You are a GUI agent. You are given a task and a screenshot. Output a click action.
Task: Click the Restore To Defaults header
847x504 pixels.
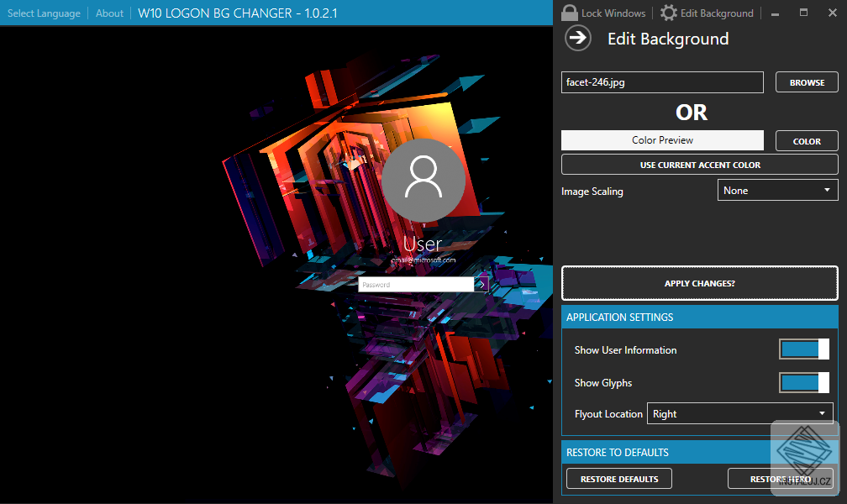(x=699, y=452)
